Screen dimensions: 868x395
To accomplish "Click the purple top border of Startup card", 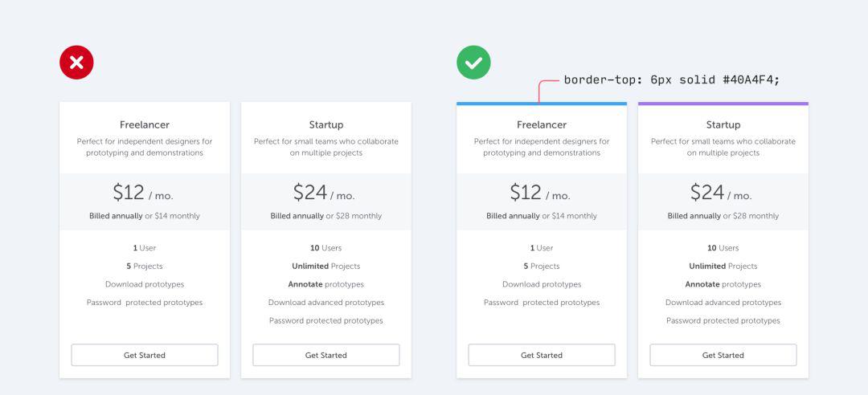I will click(x=723, y=104).
